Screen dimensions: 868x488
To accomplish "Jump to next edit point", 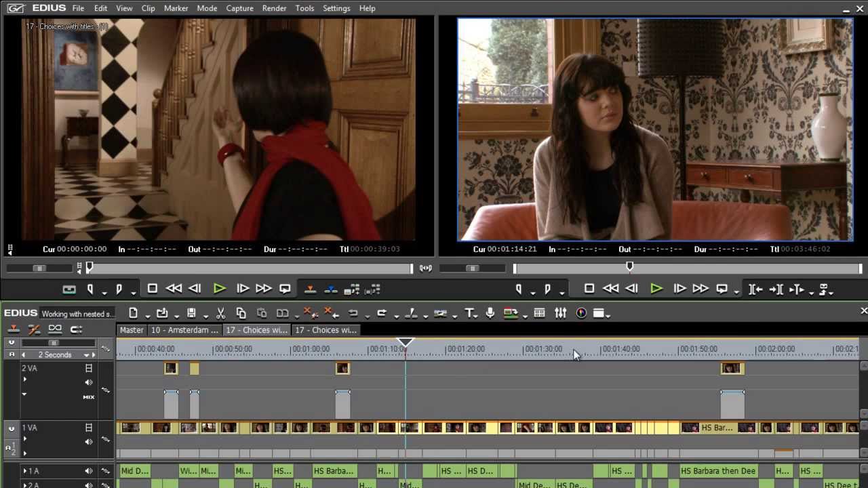I will [x=776, y=289].
